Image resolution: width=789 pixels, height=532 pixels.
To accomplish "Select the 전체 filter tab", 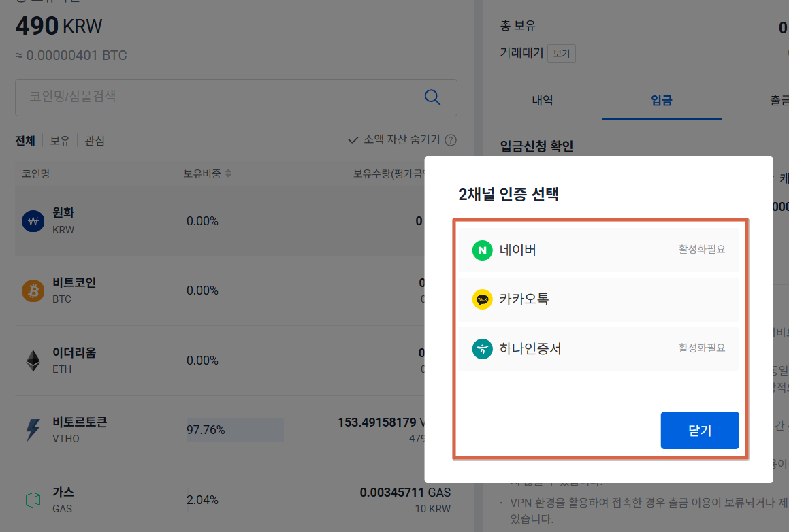I will pyautogui.click(x=25, y=140).
